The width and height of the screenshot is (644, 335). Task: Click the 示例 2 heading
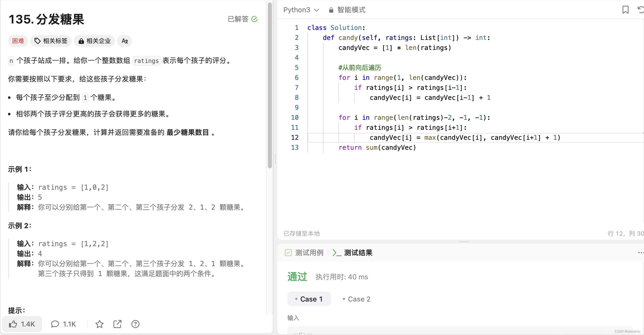(x=20, y=225)
